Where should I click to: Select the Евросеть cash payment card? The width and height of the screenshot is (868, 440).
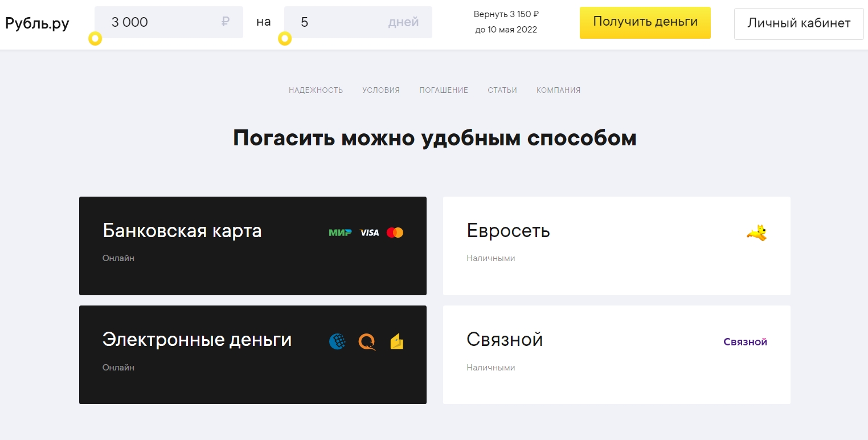617,246
